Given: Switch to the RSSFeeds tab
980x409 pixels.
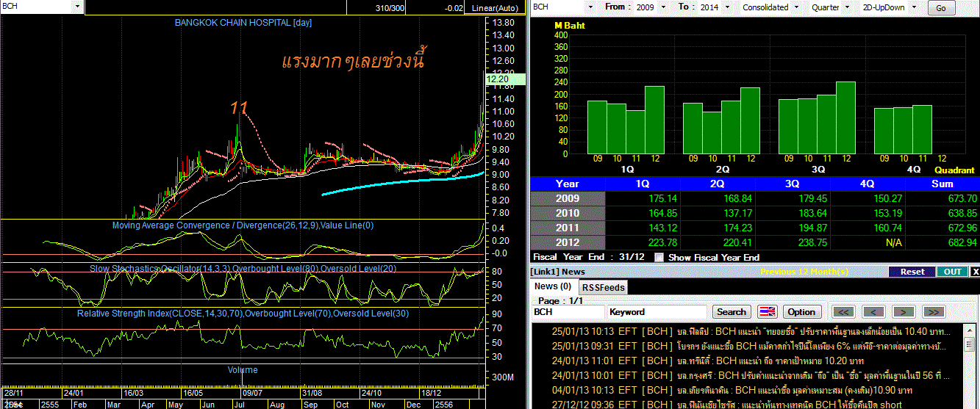Looking at the screenshot, I should pyautogui.click(x=603, y=287).
